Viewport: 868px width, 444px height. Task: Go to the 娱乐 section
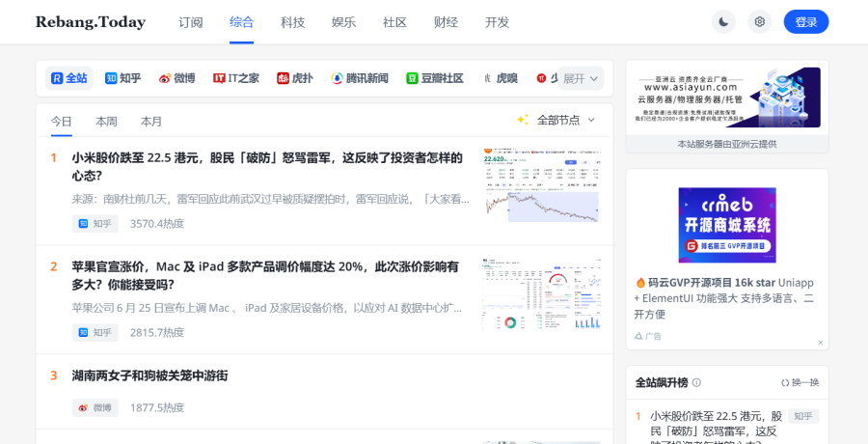pyautogui.click(x=343, y=22)
